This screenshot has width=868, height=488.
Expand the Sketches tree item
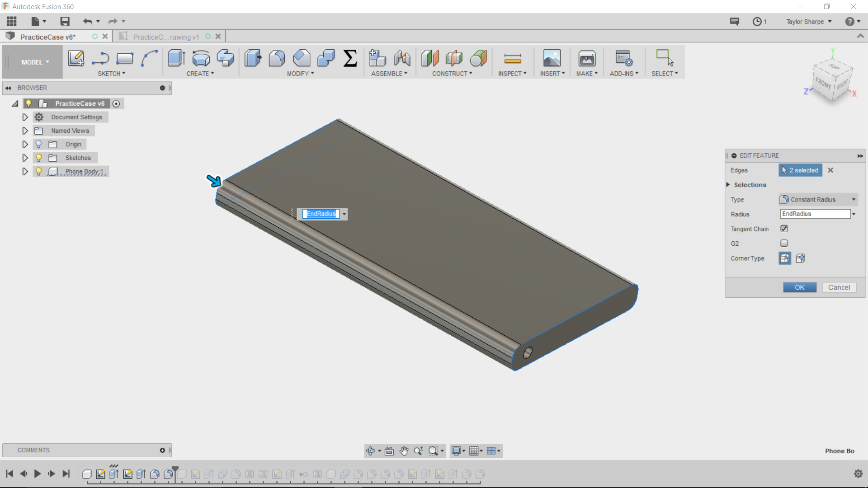pyautogui.click(x=25, y=157)
